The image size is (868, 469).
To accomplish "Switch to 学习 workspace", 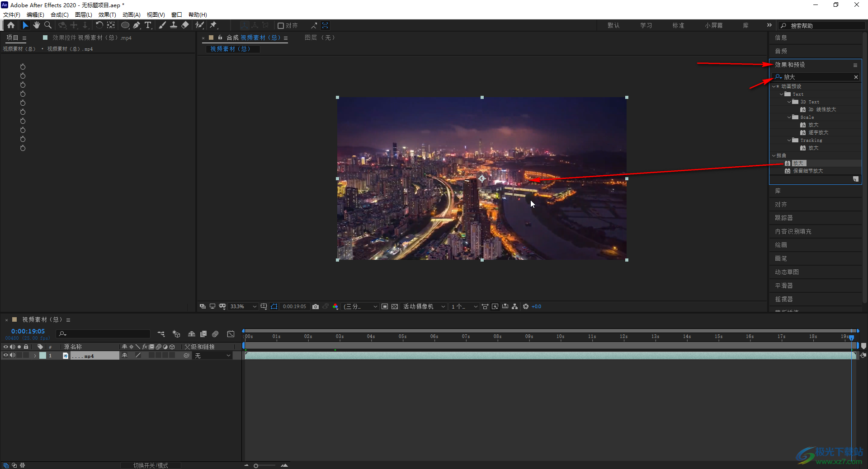I will [646, 26].
